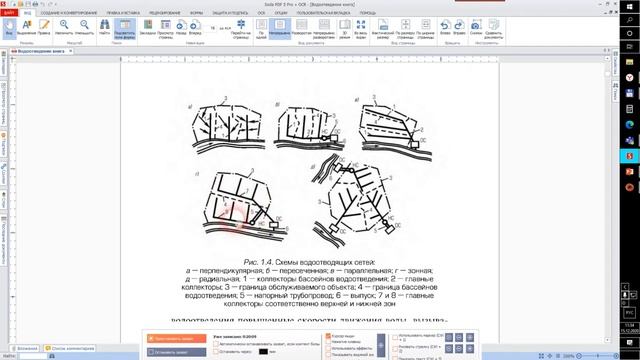Close the Водоотведение книга document tab
640x360 pixels.
coord(71,51)
